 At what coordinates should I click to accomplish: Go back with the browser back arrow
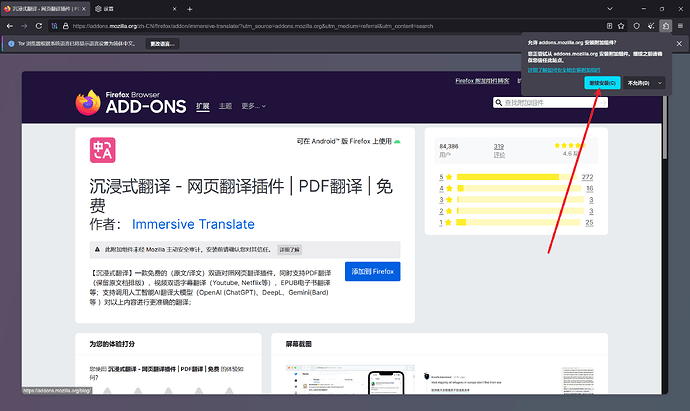(10, 26)
